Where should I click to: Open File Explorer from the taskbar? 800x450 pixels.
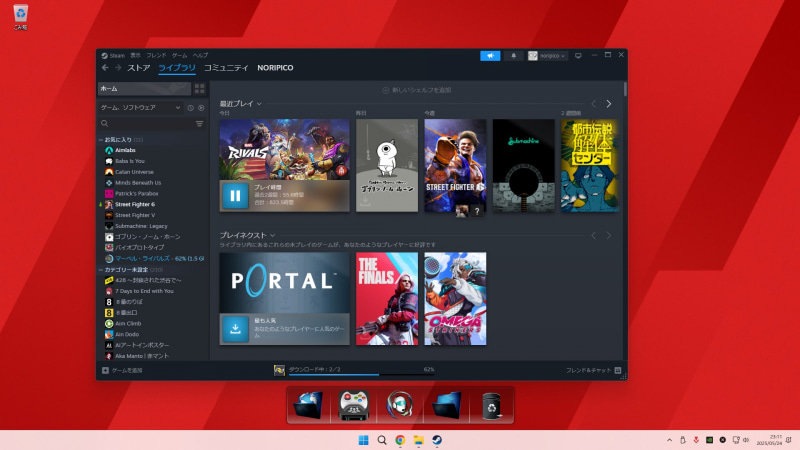pyautogui.click(x=418, y=440)
